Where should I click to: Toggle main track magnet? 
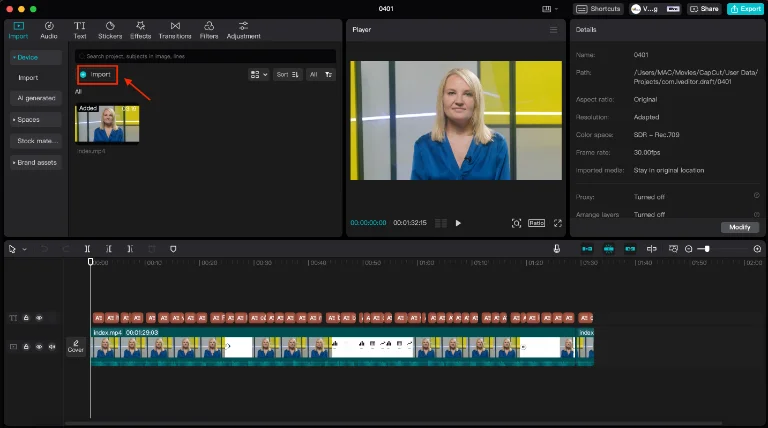(x=587, y=249)
